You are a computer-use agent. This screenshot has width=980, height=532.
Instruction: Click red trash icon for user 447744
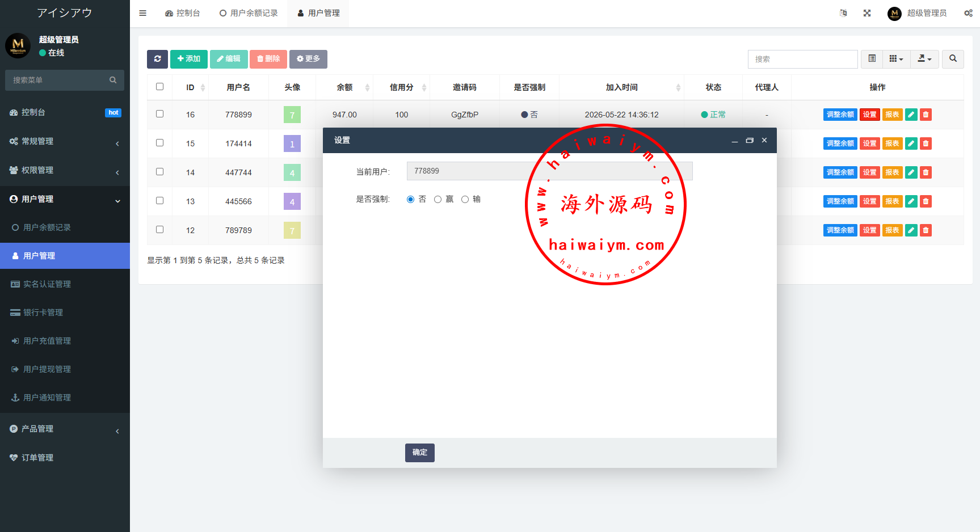click(x=926, y=172)
